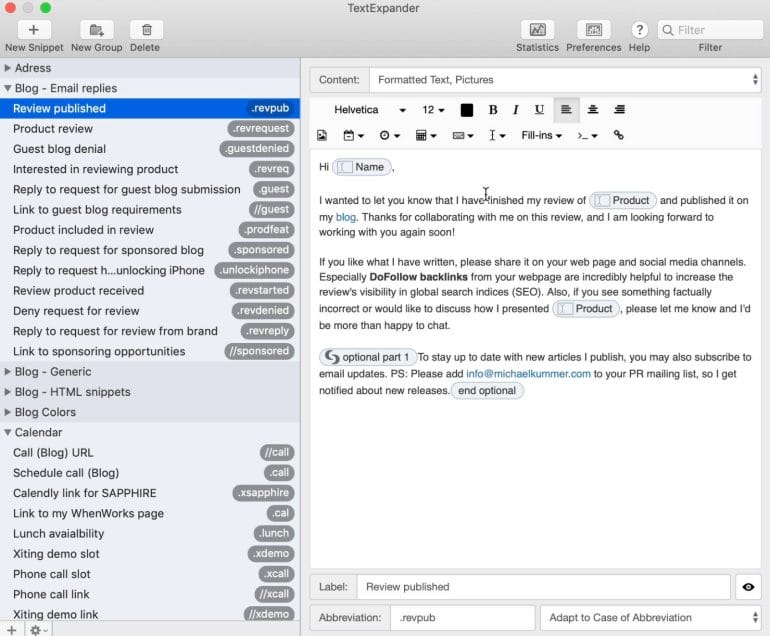770x636 pixels.
Task: Open the date calendar insert menu
Action: tap(353, 136)
